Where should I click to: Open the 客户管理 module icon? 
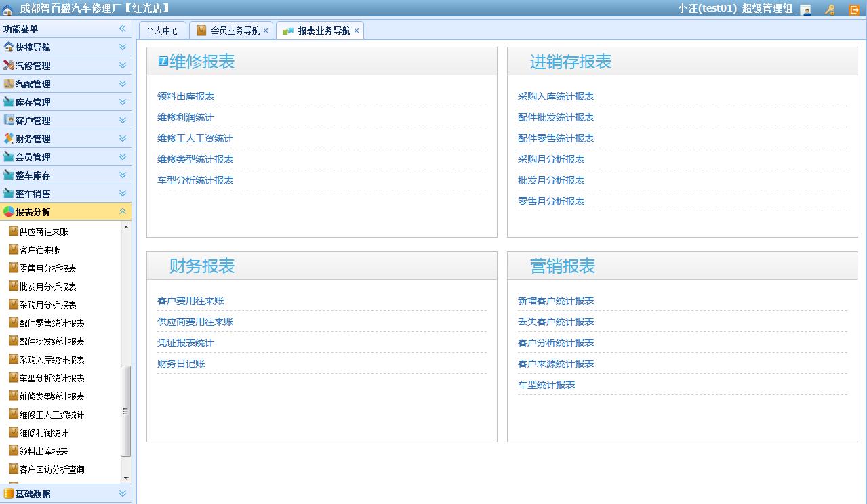tap(9, 119)
